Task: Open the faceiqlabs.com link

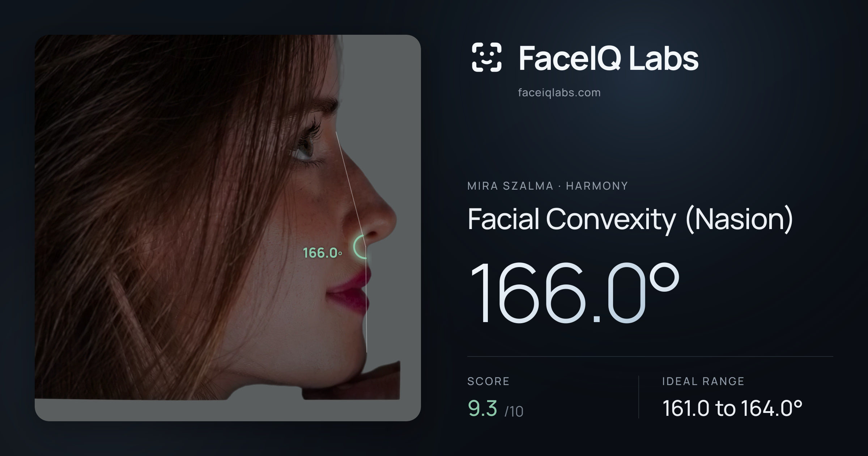Action: click(559, 93)
